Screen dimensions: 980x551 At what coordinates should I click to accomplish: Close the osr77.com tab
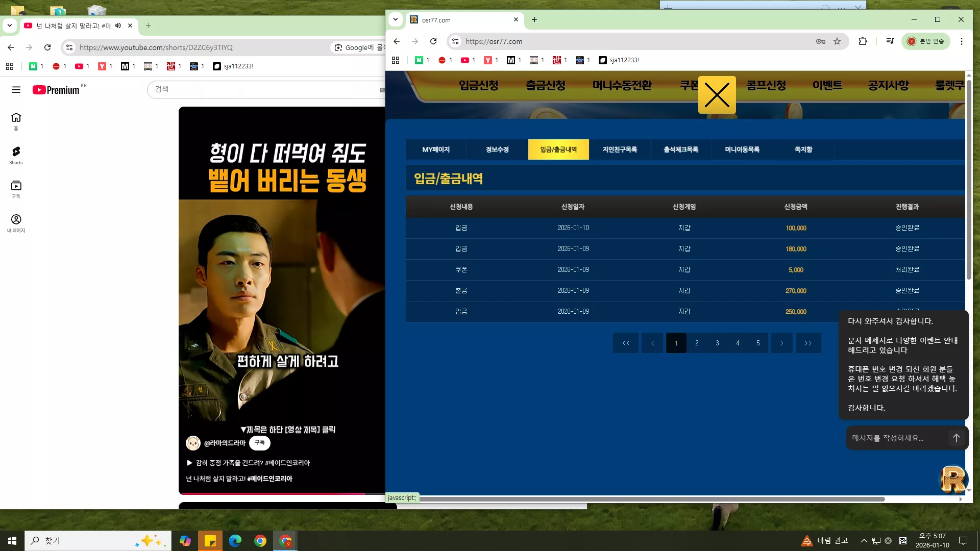pos(516,19)
